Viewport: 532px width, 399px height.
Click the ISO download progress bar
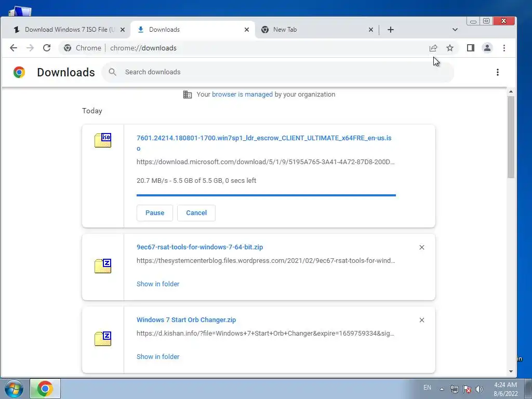coord(266,195)
